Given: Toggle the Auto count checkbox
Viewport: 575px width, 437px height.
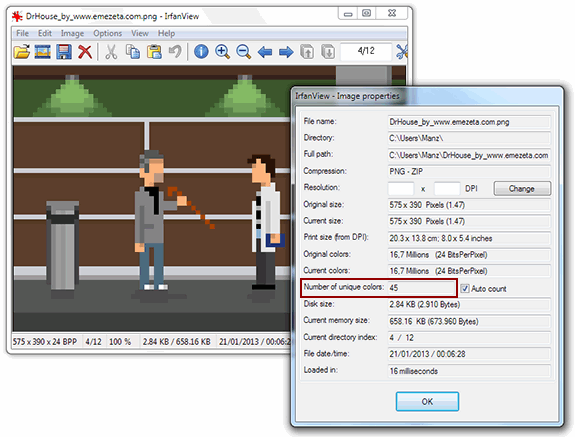Looking at the screenshot, I should (465, 289).
